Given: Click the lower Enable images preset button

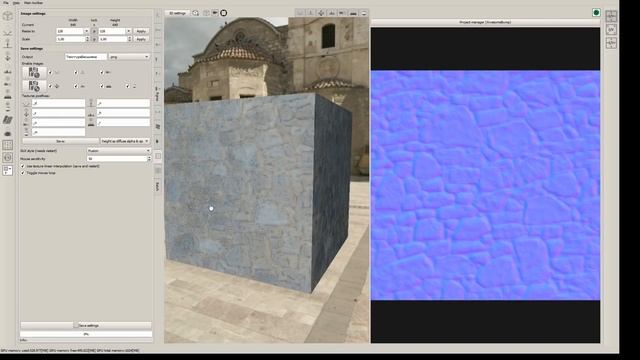Looking at the screenshot, I should [x=34, y=86].
